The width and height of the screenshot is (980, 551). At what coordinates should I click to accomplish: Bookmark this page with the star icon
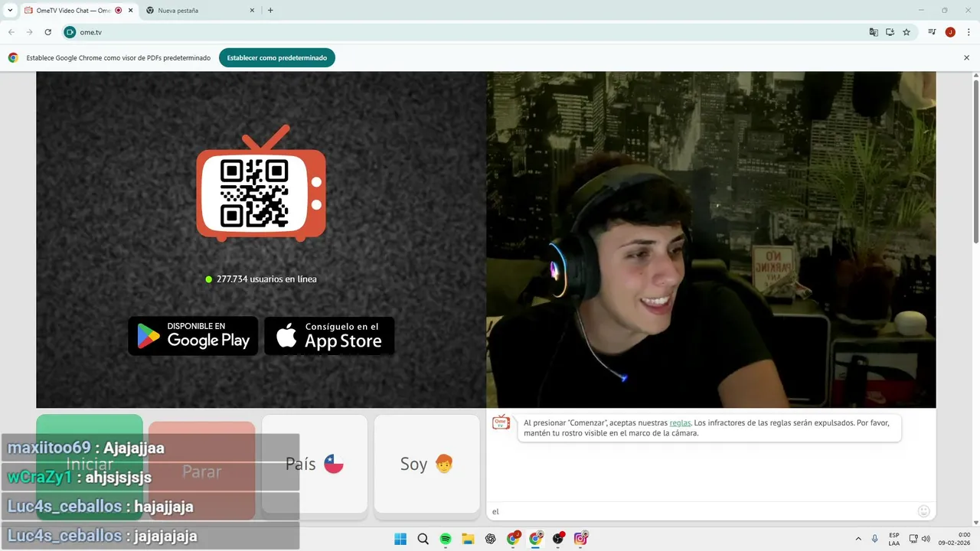coord(906,32)
